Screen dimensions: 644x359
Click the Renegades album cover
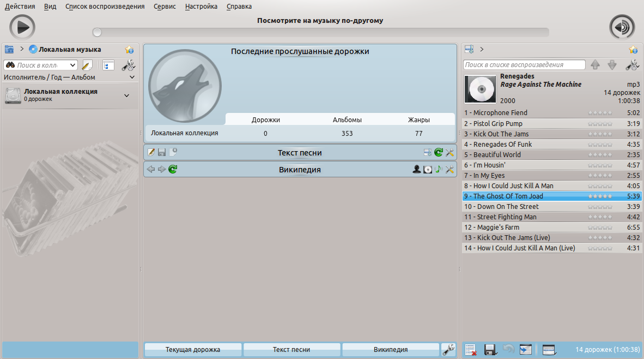pyautogui.click(x=480, y=89)
